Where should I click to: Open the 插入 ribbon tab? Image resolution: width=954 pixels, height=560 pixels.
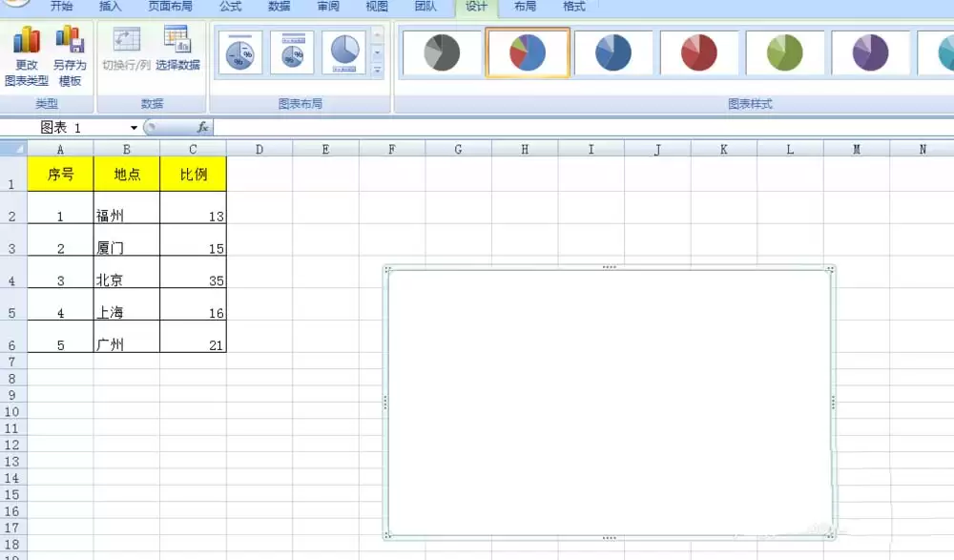tap(111, 7)
